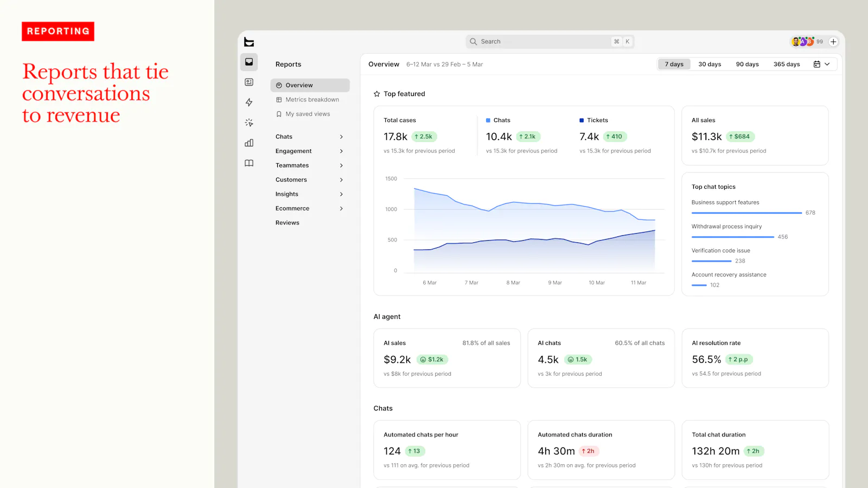This screenshot has width=868, height=488.
Task: Open Teammates reports label in sidebar
Action: click(292, 165)
